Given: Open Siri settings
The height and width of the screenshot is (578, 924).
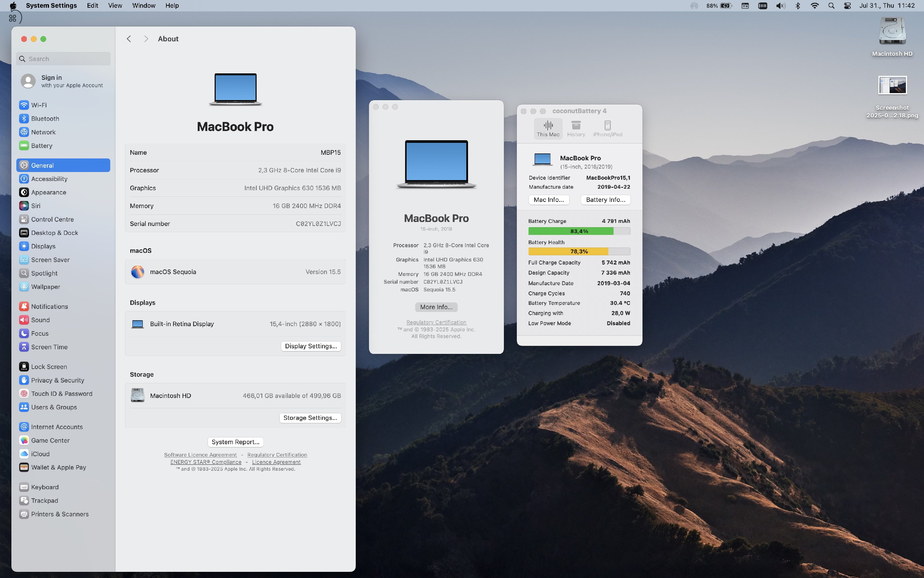Looking at the screenshot, I should (63, 206).
